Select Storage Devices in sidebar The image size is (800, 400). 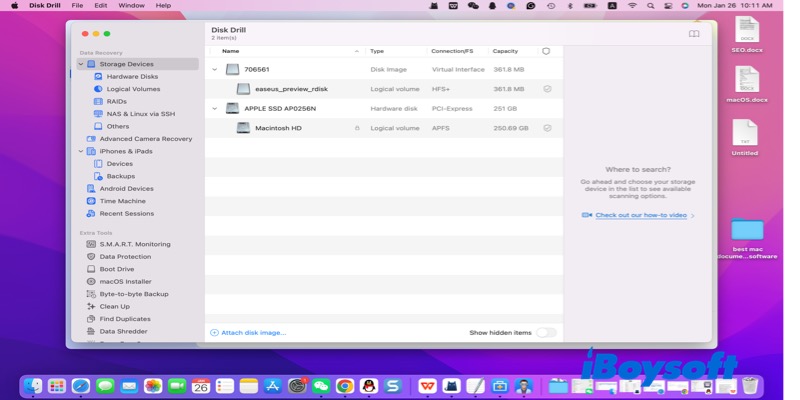[x=138, y=64]
